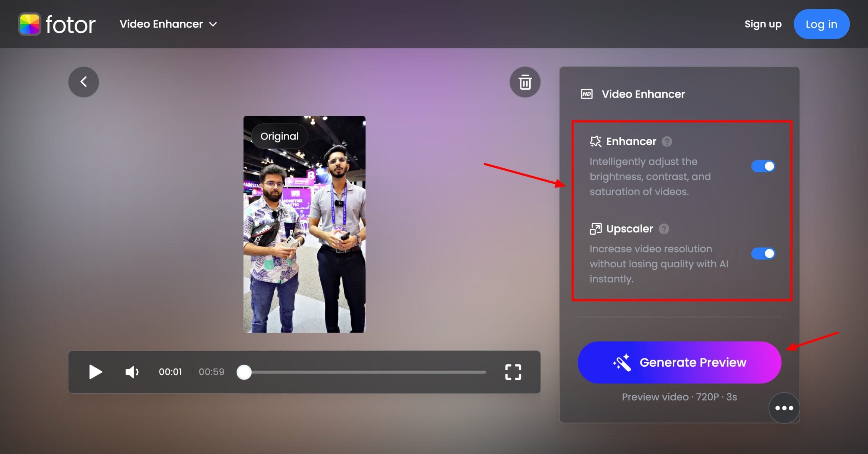Turn off the Upscaler toggle
The width and height of the screenshot is (868, 454).
[763, 253]
